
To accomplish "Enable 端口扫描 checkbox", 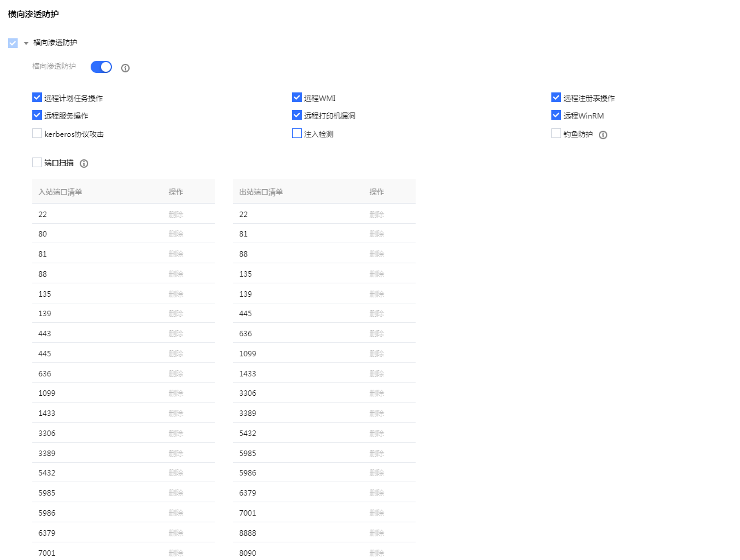I will point(37,162).
